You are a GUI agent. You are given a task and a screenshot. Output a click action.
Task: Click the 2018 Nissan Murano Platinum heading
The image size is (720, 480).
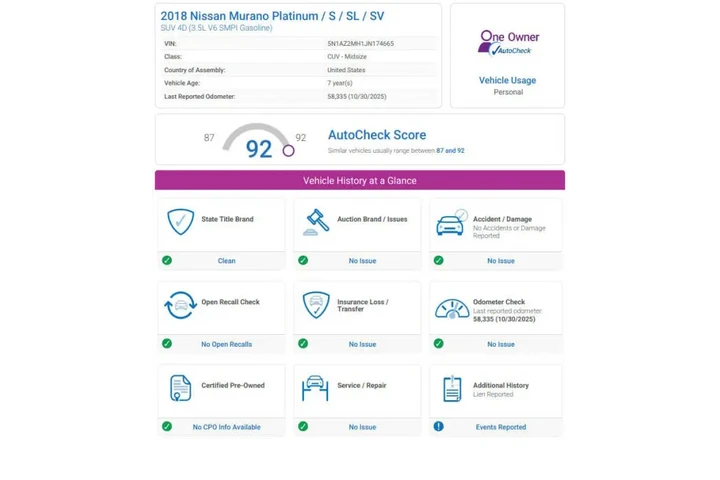pos(272,16)
